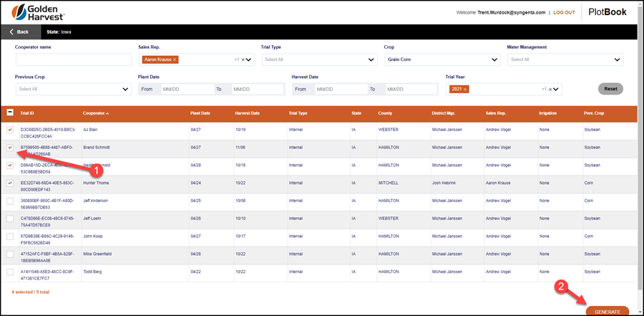The height and width of the screenshot is (316, 644).
Task: Open the Water Management dropdown
Action: (x=565, y=59)
